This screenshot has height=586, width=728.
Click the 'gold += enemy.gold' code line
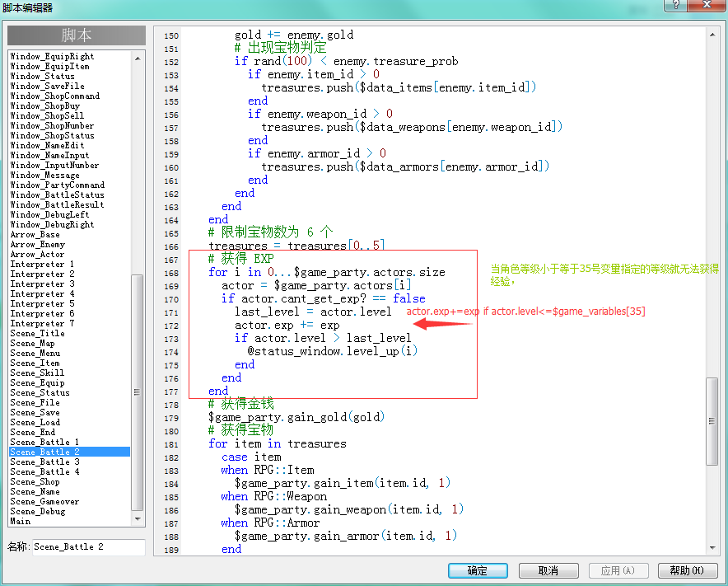tap(294, 35)
